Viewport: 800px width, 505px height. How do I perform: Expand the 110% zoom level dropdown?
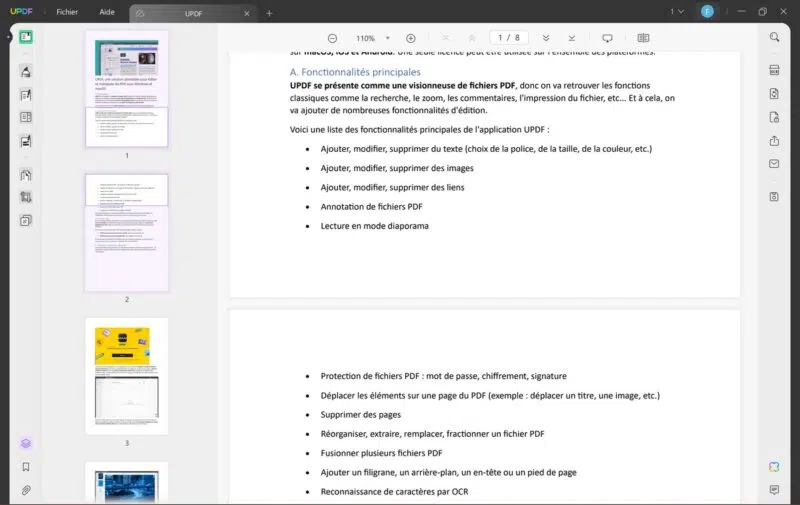388,38
